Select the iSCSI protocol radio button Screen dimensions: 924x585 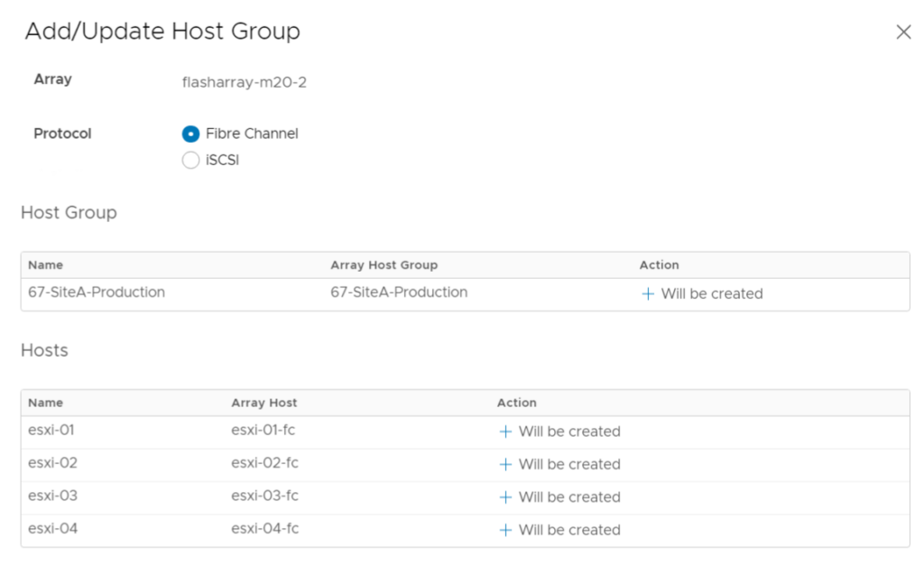tap(190, 160)
